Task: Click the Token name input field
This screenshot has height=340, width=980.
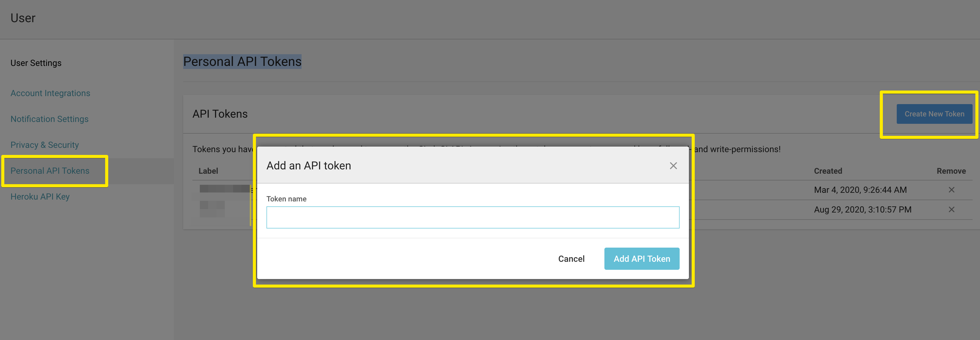Action: point(472,217)
